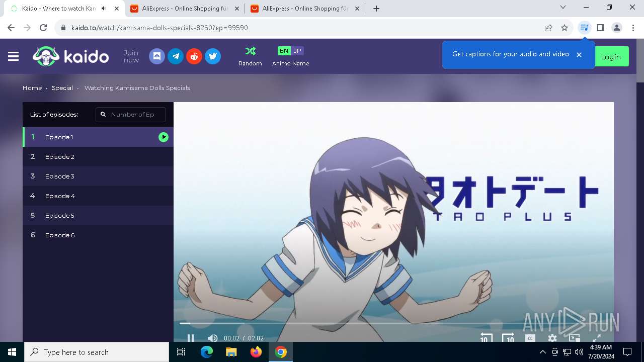This screenshot has width=644, height=362.
Task: Mute the video player volume
Action: coord(213,338)
